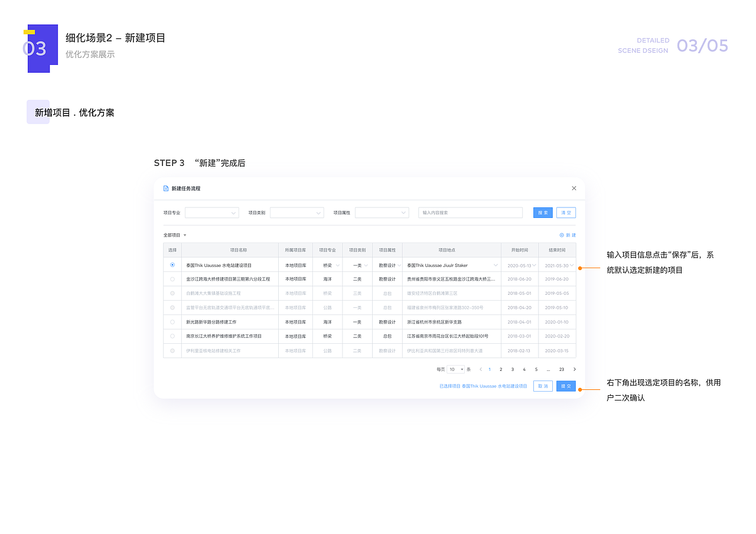The width and height of the screenshot is (756, 534).
Task: Open the location dropdown for 泰国Thik Uaussae Jiuulr Staker
Action: (x=494, y=265)
